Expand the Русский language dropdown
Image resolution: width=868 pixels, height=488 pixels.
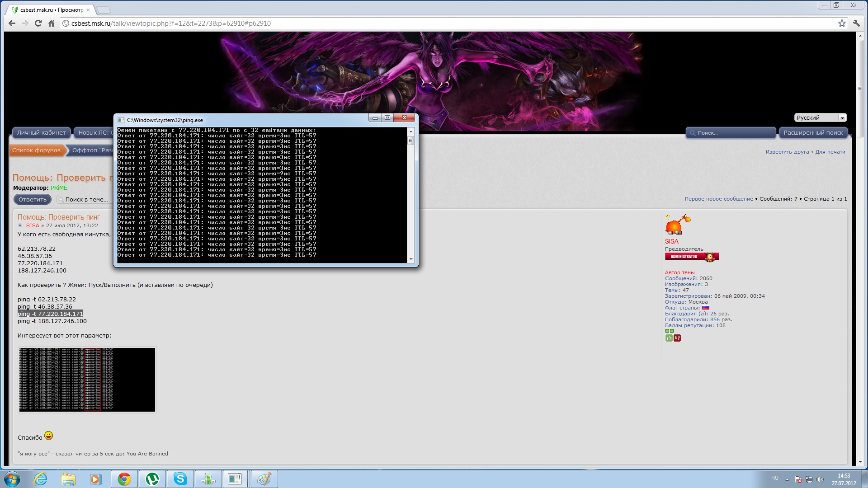click(842, 118)
